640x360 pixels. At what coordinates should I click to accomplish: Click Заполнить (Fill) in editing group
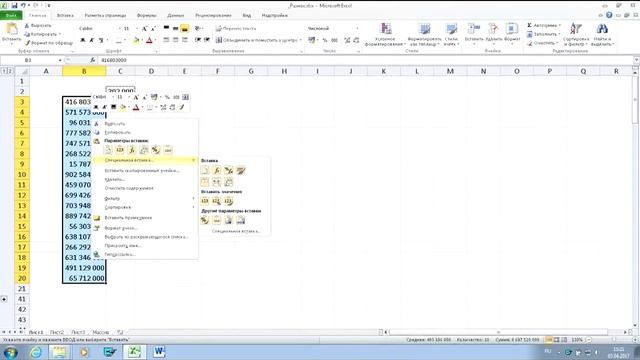(543, 34)
